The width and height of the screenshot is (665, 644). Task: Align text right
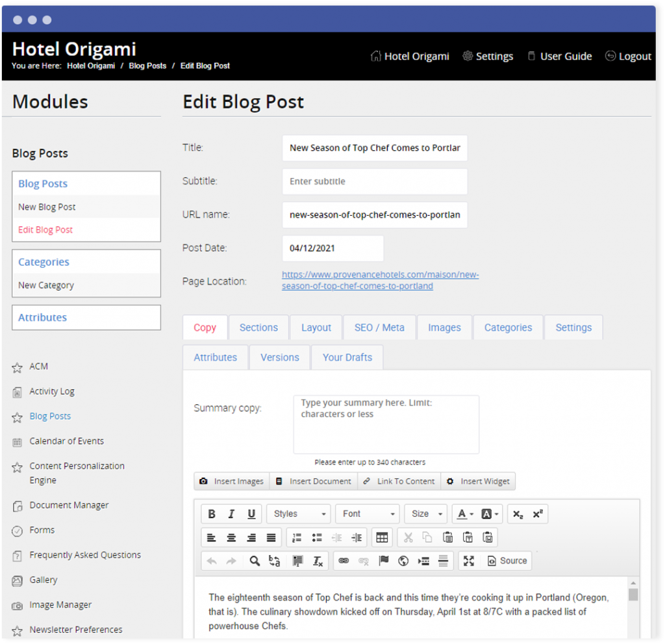251,538
